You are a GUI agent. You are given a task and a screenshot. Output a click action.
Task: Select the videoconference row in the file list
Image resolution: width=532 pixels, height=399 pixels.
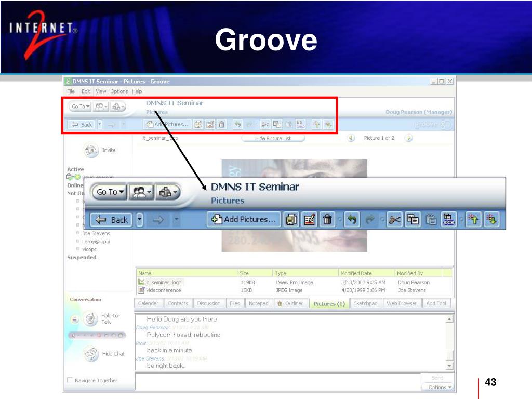pos(294,290)
